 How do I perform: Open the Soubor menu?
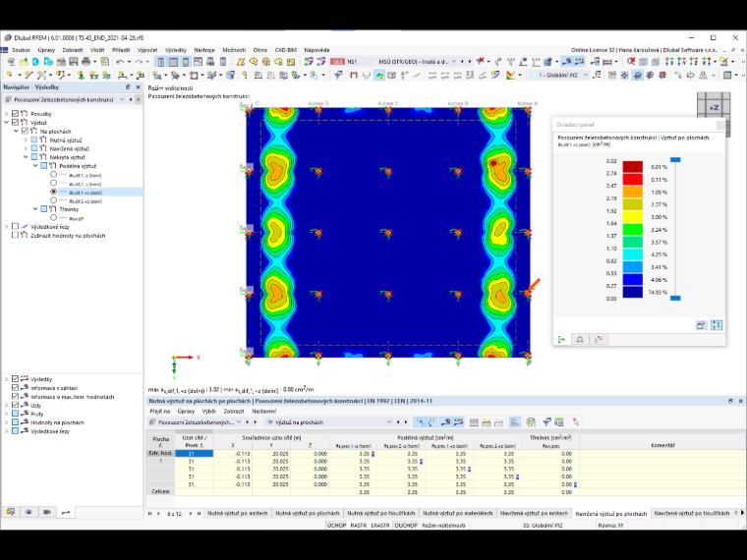pos(21,50)
